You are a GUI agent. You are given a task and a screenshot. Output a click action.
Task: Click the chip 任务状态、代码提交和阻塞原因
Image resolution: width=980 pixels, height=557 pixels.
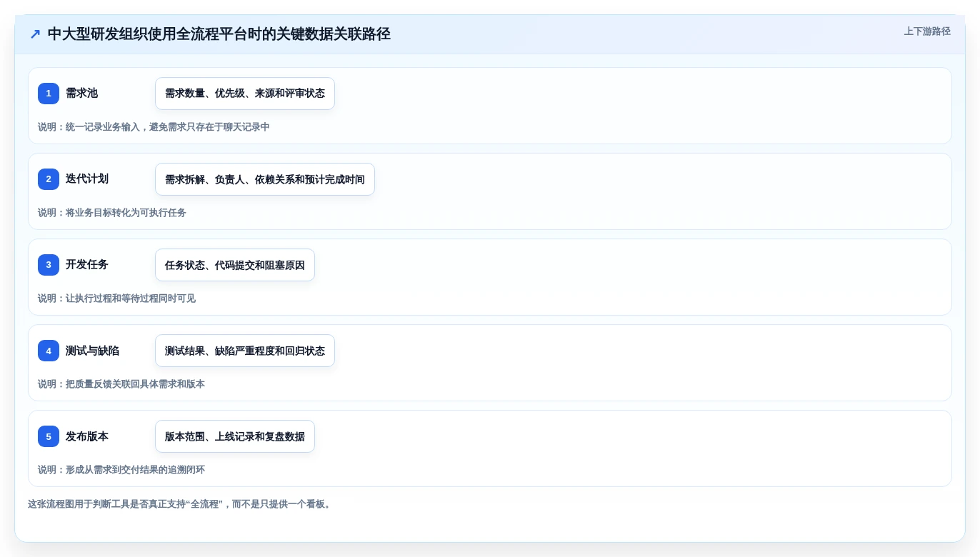click(x=235, y=265)
